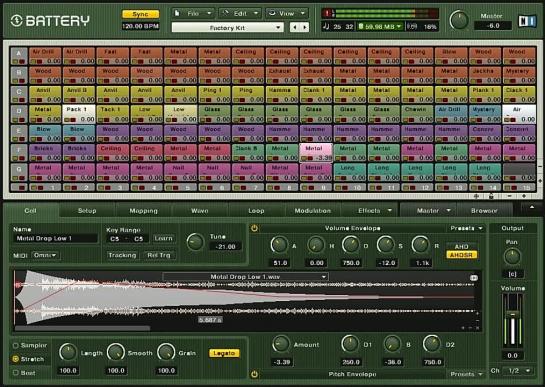Toggle the Legato button
Screen dimensions: 545x387
(x=224, y=353)
